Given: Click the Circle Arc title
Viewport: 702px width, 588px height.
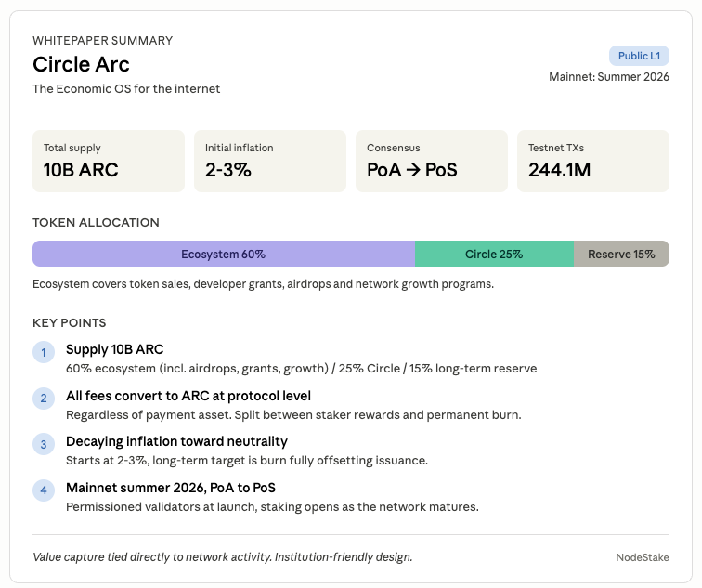Looking at the screenshot, I should [x=81, y=64].
